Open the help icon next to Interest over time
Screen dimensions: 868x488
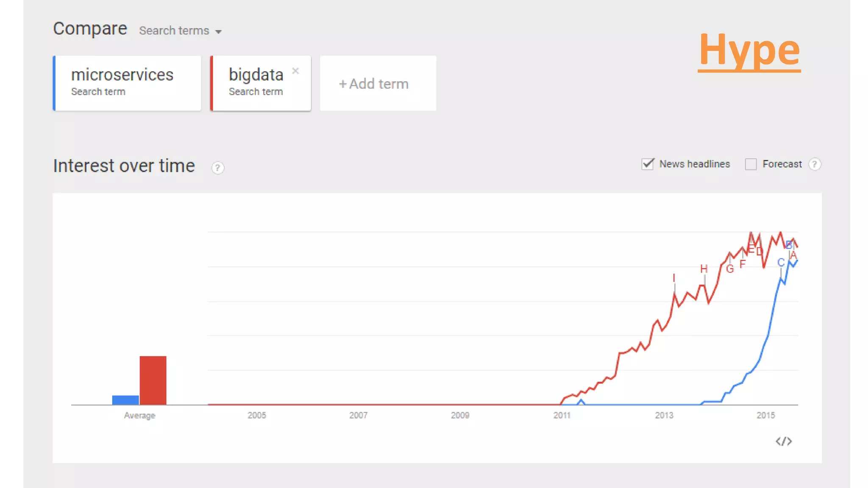click(217, 168)
